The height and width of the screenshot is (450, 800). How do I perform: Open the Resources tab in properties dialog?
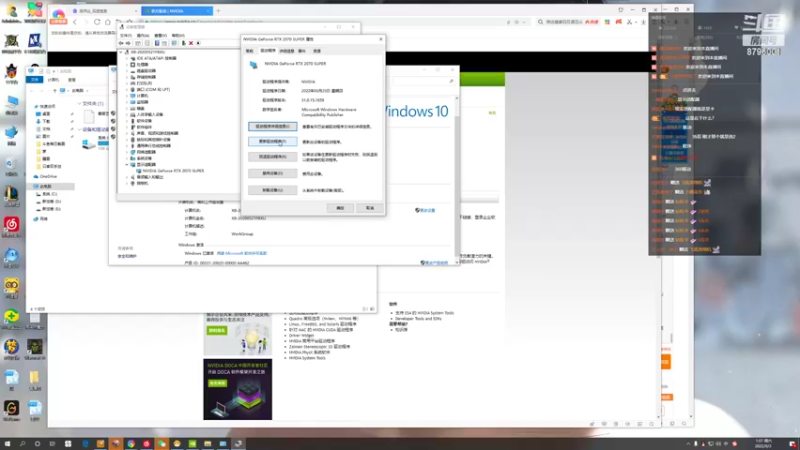tap(317, 51)
